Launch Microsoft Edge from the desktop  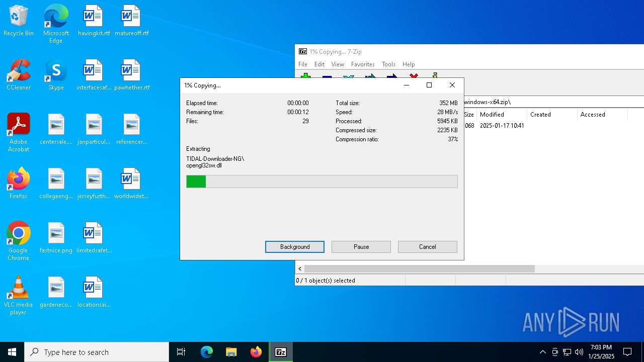click(x=56, y=24)
